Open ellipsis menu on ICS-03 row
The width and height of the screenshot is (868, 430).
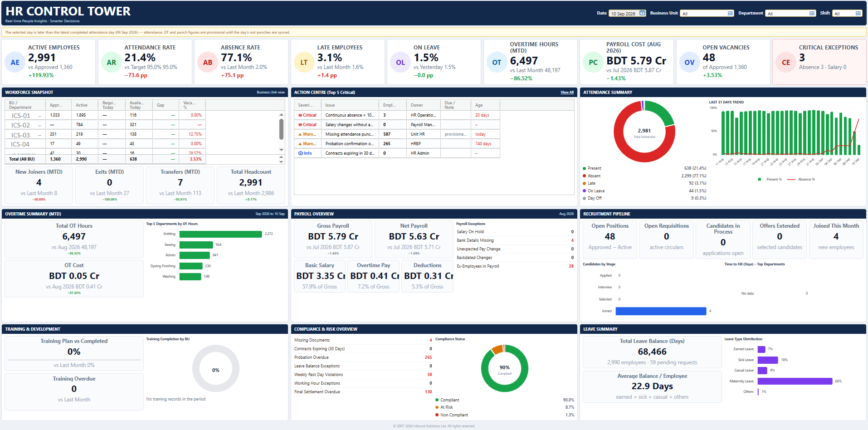pos(40,135)
